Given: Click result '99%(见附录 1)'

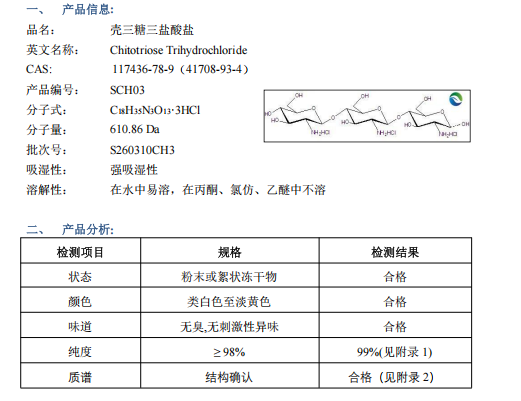Looking at the screenshot, I should click(395, 352).
